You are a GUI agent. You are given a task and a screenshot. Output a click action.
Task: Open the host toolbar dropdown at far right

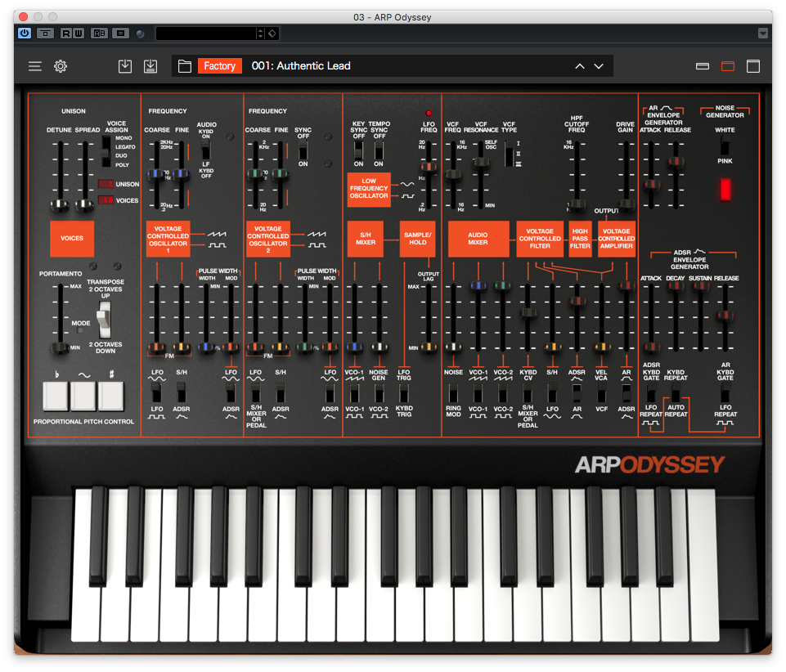(x=763, y=34)
